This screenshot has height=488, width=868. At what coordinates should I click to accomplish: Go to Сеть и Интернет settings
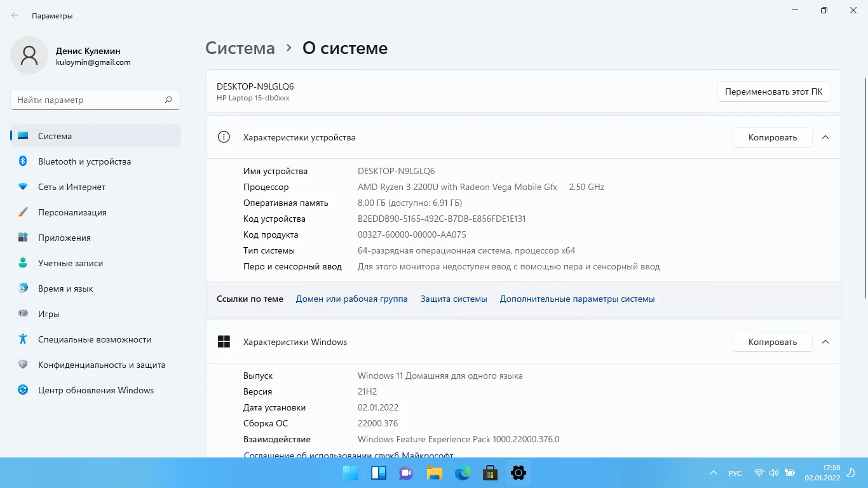click(x=95, y=187)
